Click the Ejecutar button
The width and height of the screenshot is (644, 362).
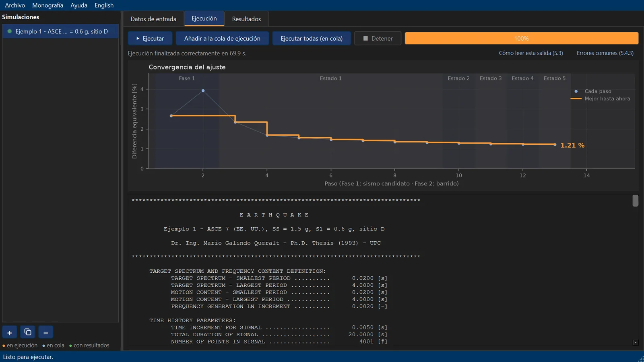pos(150,39)
